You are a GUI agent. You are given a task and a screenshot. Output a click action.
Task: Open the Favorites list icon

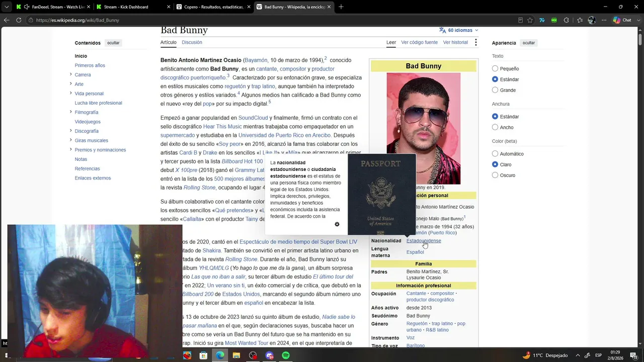(580, 20)
